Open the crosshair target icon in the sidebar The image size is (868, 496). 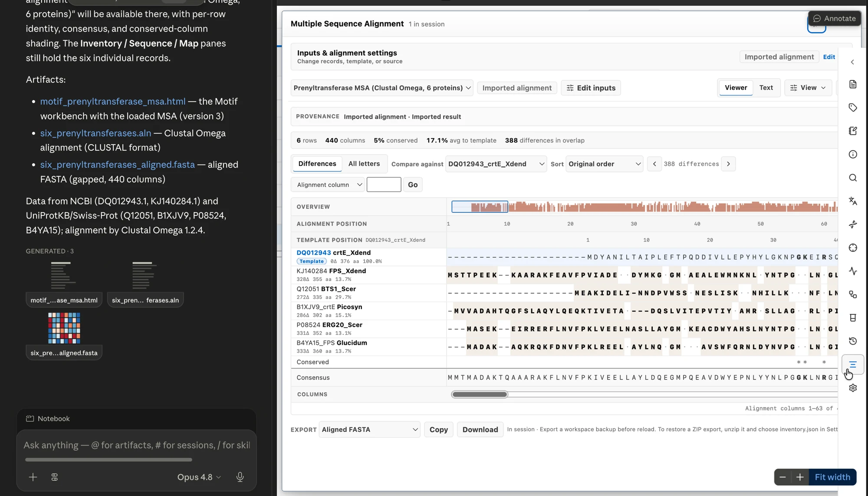coord(852,248)
